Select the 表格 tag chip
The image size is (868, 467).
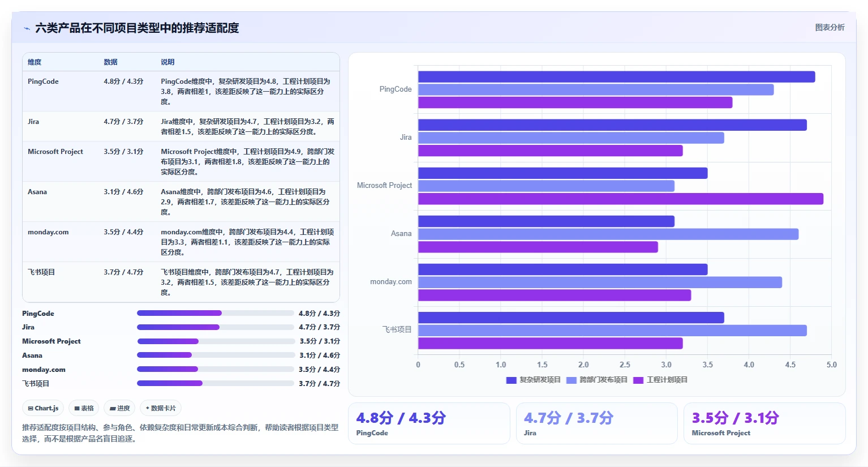pyautogui.click(x=84, y=408)
